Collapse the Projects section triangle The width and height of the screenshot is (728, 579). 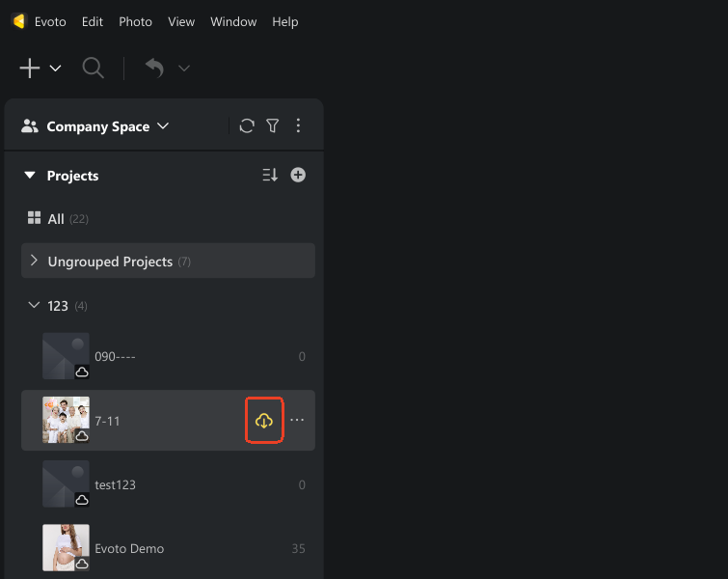[x=30, y=176]
